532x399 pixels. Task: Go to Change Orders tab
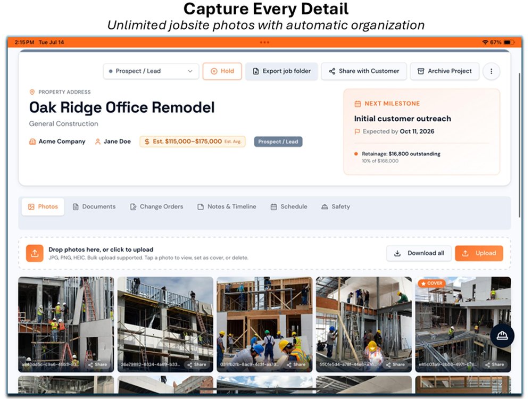coord(157,206)
